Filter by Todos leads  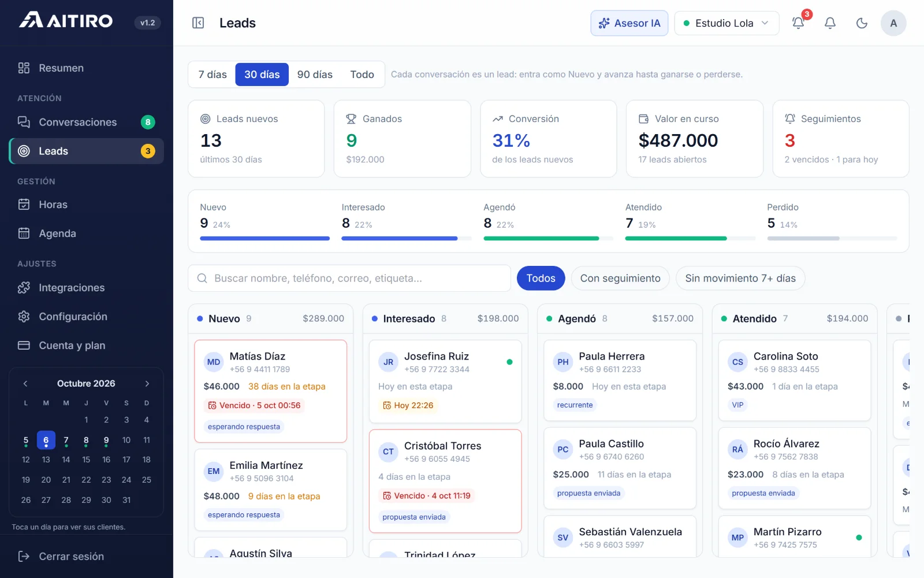tap(541, 279)
